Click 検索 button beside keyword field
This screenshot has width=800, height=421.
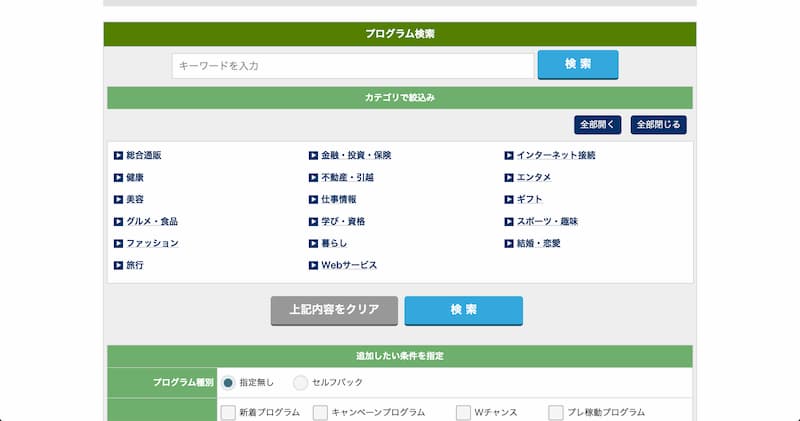[578, 64]
